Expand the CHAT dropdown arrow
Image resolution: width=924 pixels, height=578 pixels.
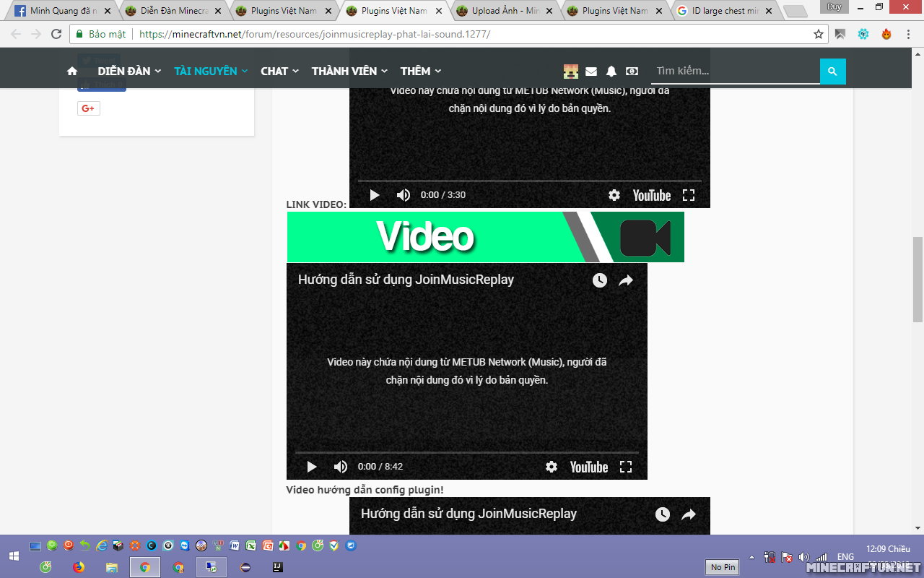[x=295, y=71]
